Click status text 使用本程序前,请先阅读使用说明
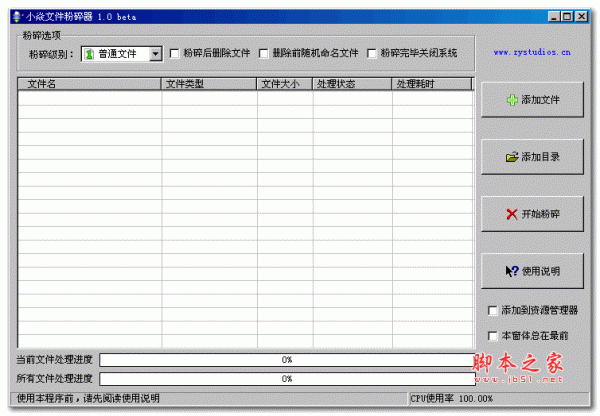This screenshot has width=600, height=416. 88,398
